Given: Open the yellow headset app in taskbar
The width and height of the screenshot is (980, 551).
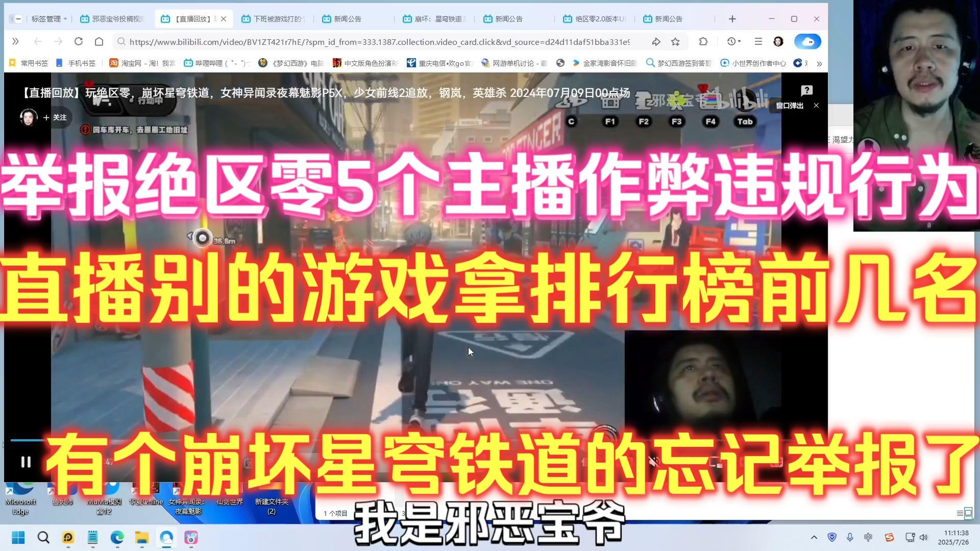Looking at the screenshot, I should (68, 537).
